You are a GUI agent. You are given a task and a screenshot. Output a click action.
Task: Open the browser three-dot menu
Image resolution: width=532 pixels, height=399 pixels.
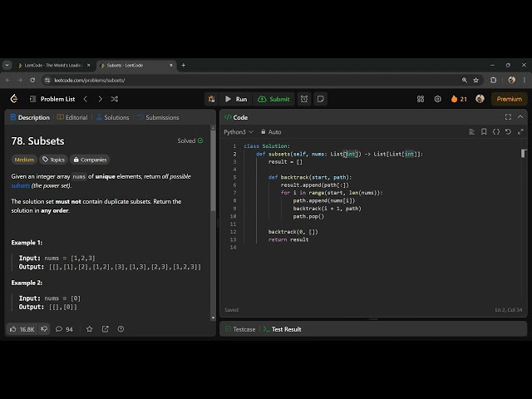[525, 80]
